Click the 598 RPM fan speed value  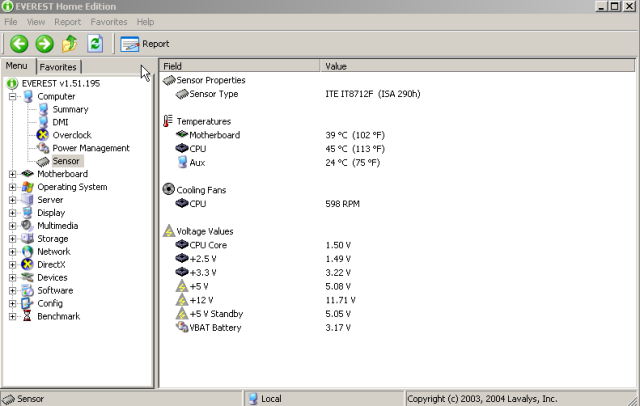coord(342,204)
